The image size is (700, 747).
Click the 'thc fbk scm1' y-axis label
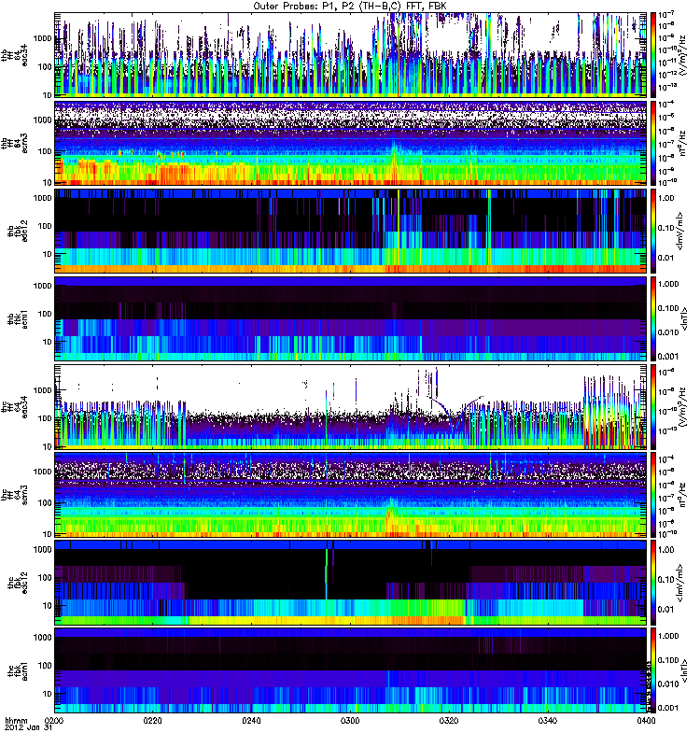pyautogui.click(x=18, y=670)
